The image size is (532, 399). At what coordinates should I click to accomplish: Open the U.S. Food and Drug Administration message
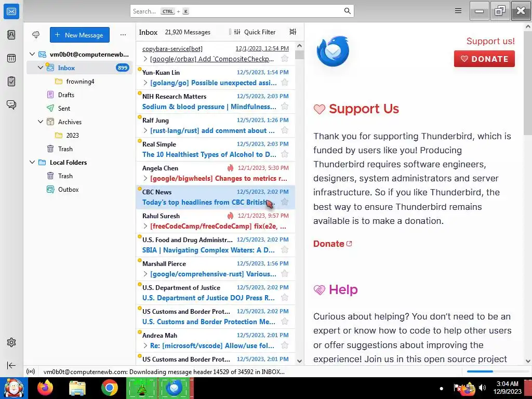(216, 245)
